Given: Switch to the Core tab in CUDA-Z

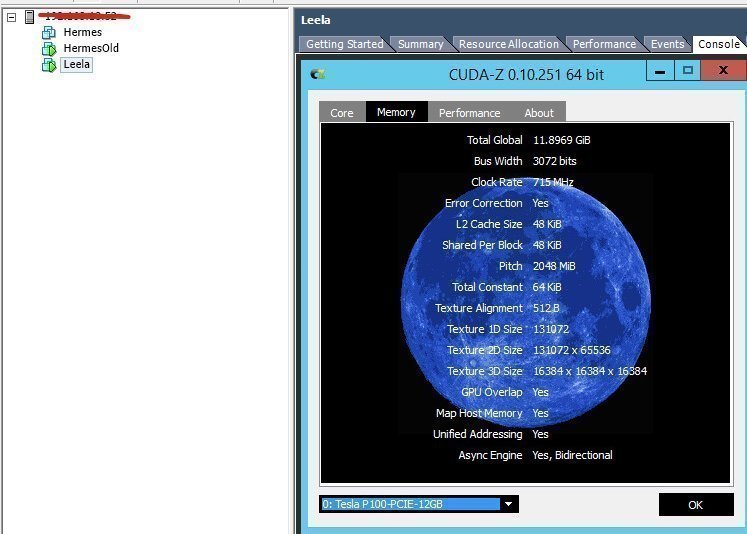Looking at the screenshot, I should tap(342, 113).
